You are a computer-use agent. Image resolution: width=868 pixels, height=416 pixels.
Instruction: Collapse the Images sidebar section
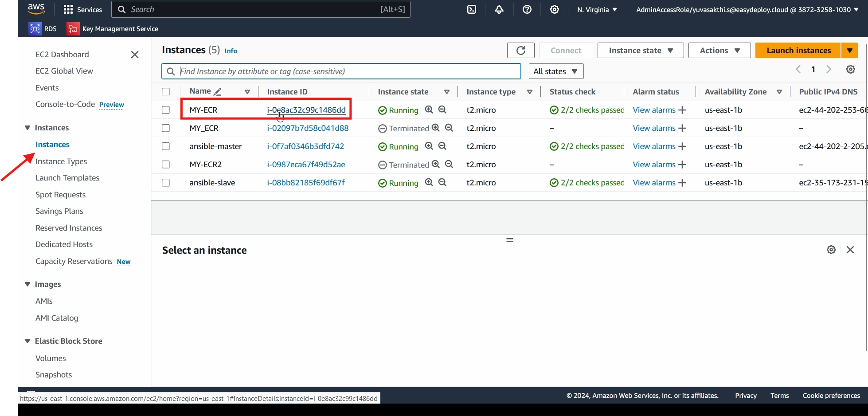(x=27, y=284)
